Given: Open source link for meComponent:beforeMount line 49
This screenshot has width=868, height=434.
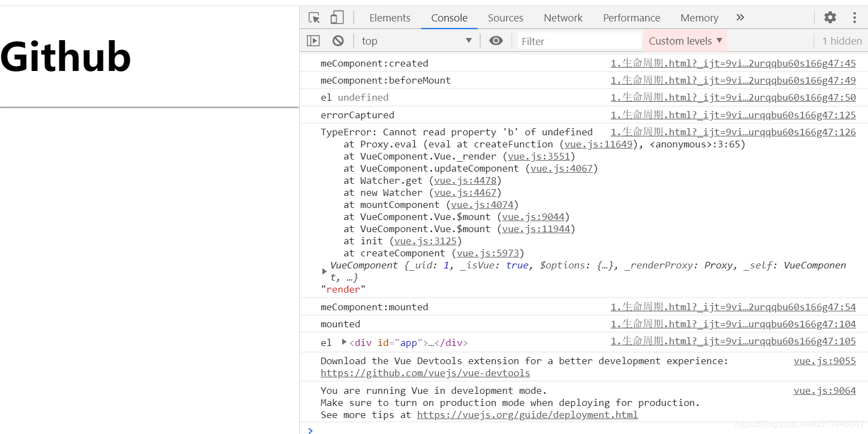Looking at the screenshot, I should pos(733,80).
